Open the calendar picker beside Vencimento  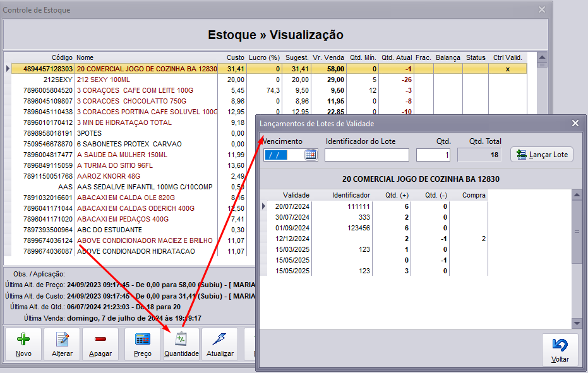click(x=311, y=155)
